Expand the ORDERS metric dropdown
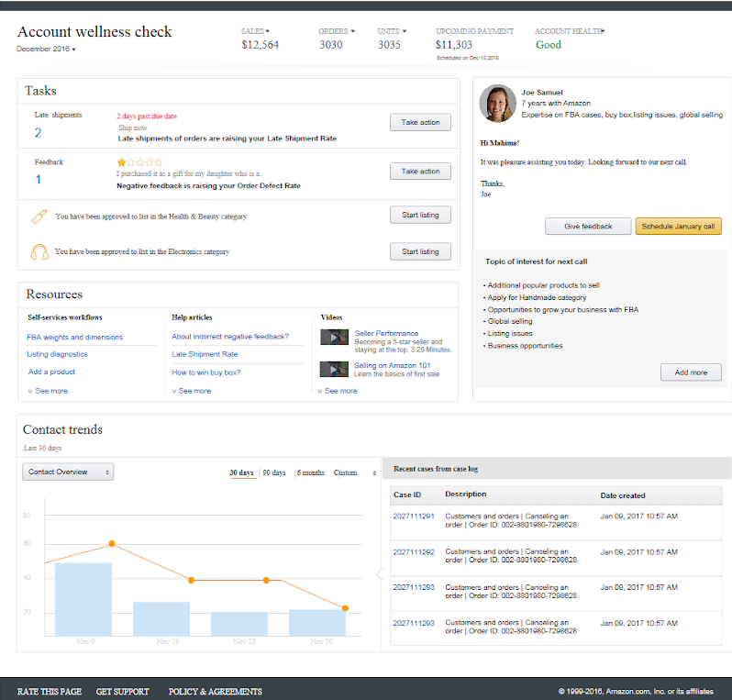This screenshot has height=700, width=732. point(337,31)
